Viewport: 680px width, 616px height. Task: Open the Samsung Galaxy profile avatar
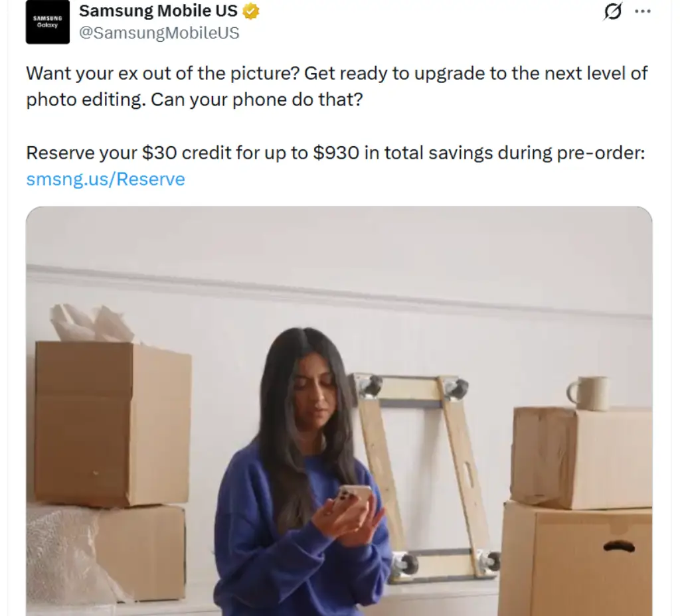[x=48, y=22]
